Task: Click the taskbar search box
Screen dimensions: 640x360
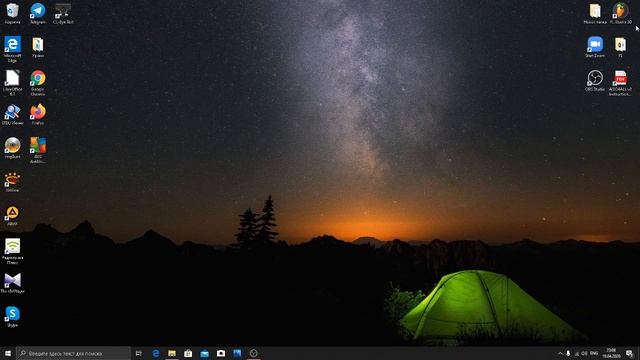Action: point(73,353)
